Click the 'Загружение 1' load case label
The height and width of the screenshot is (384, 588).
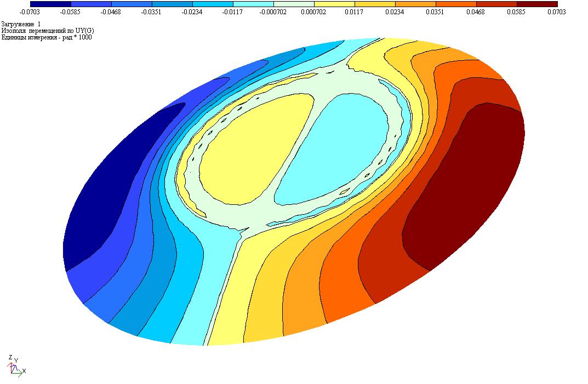[x=21, y=24]
